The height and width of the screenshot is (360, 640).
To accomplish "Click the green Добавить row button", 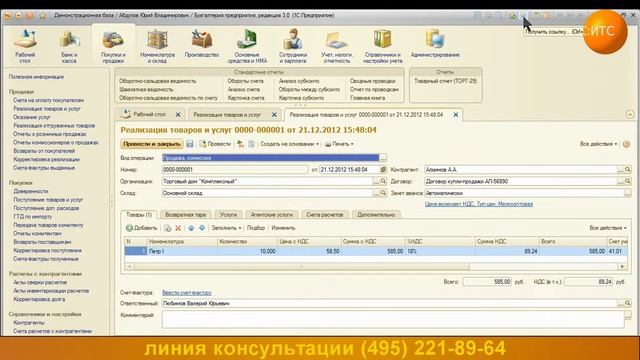I will point(141,228).
